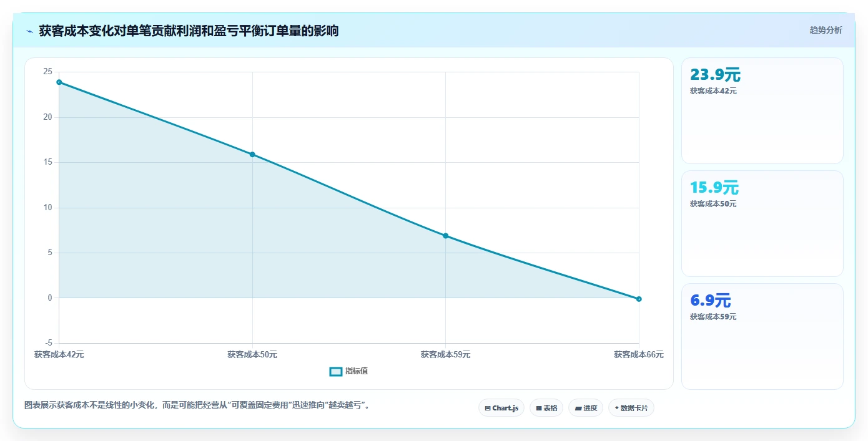This screenshot has height=441, width=868.
Task: Click the data point at 获客成本59元
Action: pyautogui.click(x=446, y=236)
